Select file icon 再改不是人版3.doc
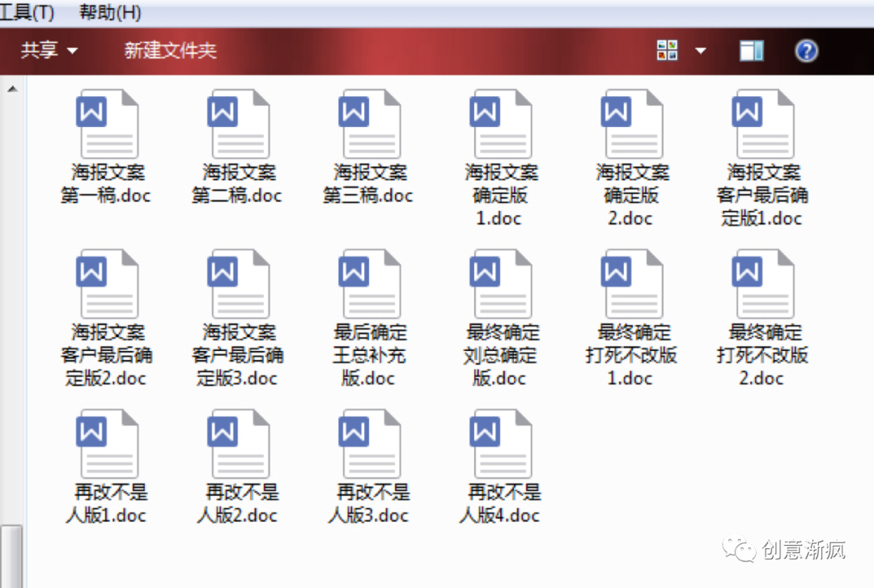874x588 pixels. pyautogui.click(x=370, y=444)
